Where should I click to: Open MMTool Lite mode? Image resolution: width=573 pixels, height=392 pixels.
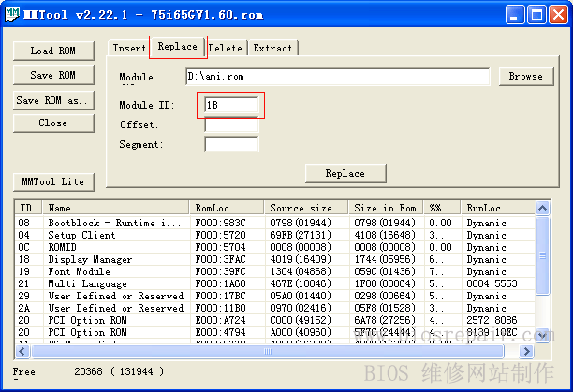point(53,181)
